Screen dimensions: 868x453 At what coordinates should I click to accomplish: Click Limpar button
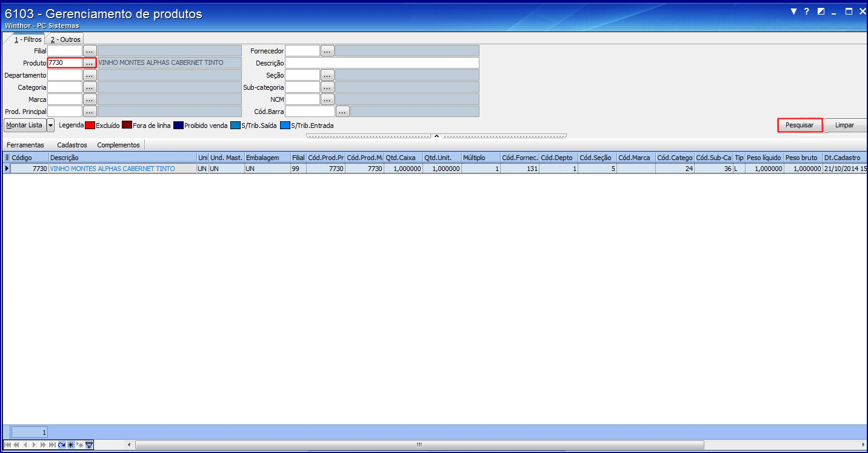[x=844, y=126]
